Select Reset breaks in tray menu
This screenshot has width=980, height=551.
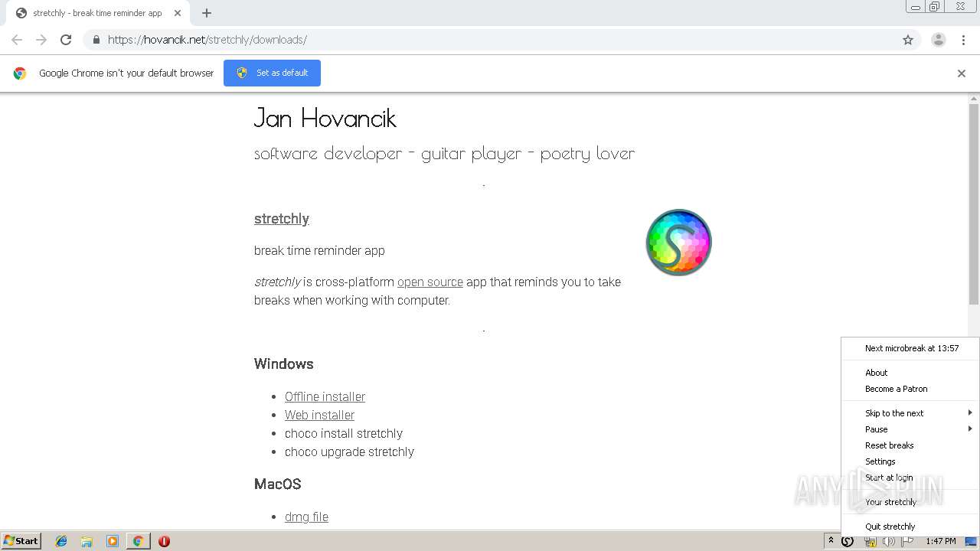click(x=910, y=445)
